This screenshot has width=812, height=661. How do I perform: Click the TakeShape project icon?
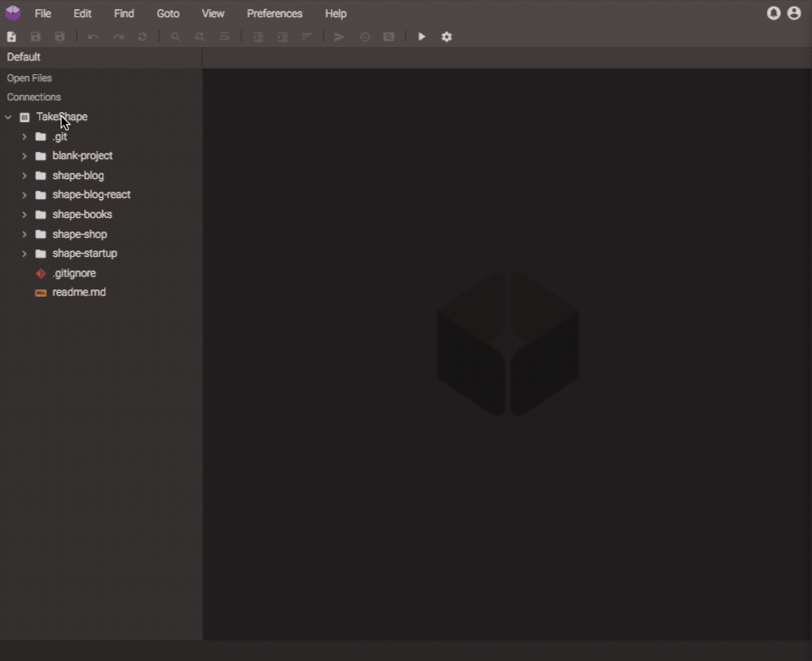coord(24,117)
